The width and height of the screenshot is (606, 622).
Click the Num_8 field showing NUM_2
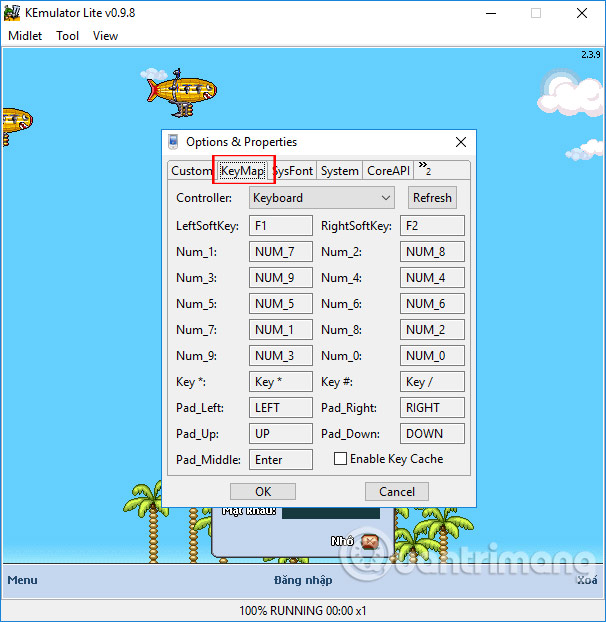pos(432,330)
